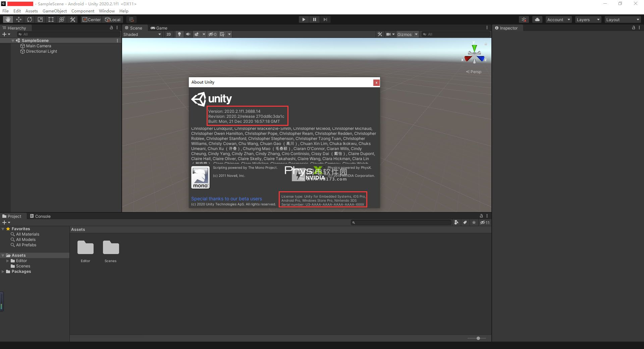Screen dimensions: 644x349
Task: Open the cloud services button
Action: tap(537, 19)
